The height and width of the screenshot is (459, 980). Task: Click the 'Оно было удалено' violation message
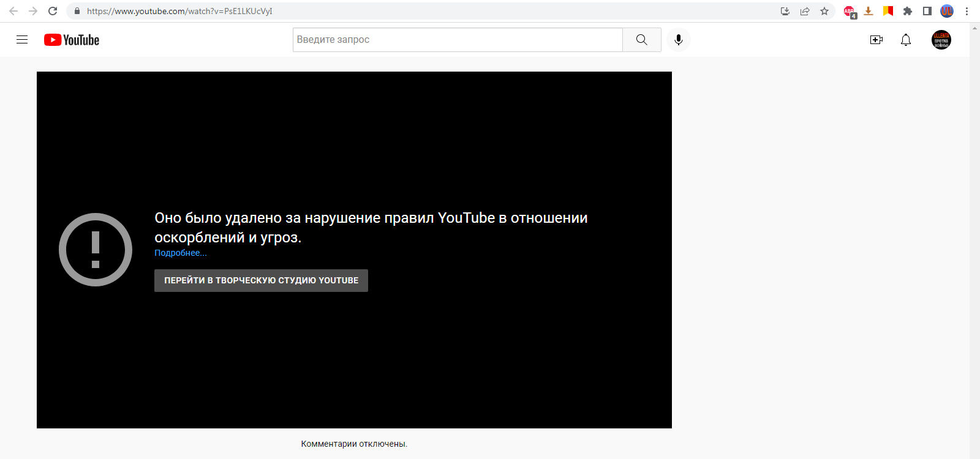click(x=371, y=228)
